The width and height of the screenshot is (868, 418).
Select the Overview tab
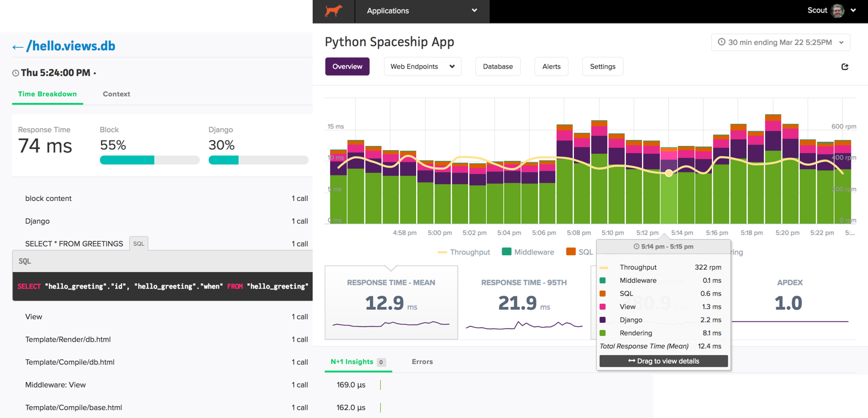tap(347, 66)
